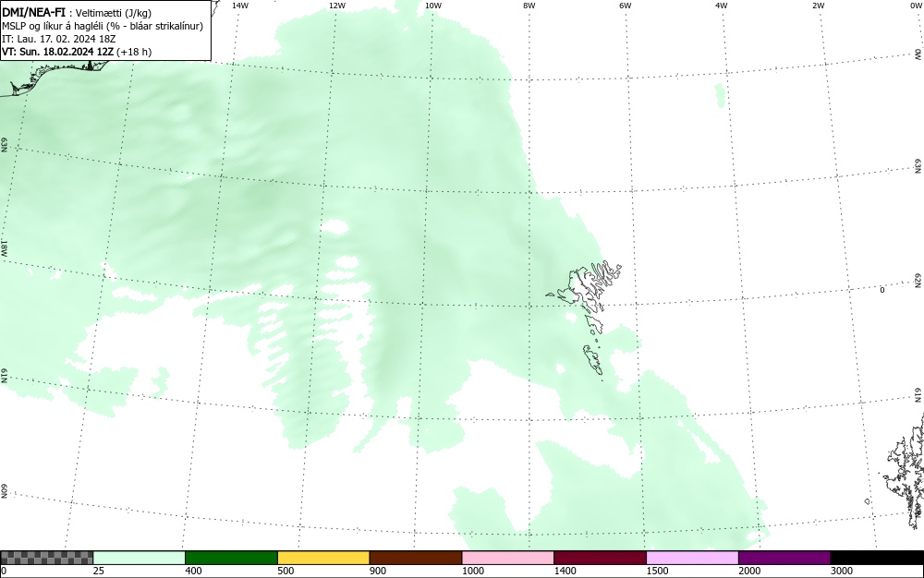
Task: Click the 62N label on right edge
Action: pyautogui.click(x=918, y=281)
